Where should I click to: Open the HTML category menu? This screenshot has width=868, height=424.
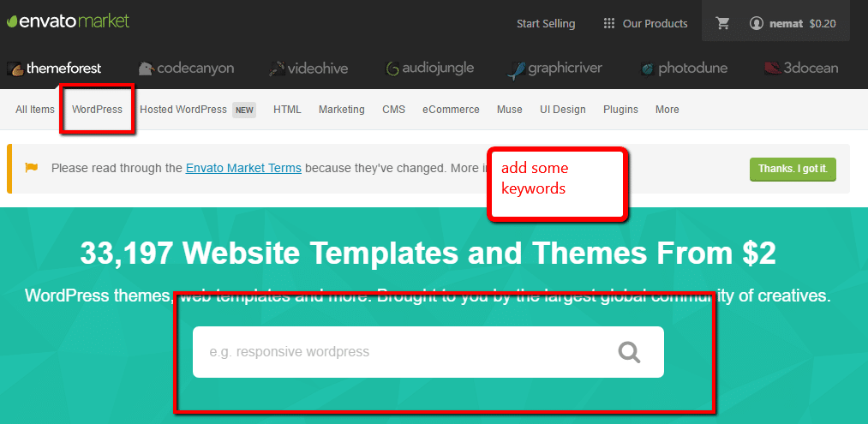(x=287, y=110)
